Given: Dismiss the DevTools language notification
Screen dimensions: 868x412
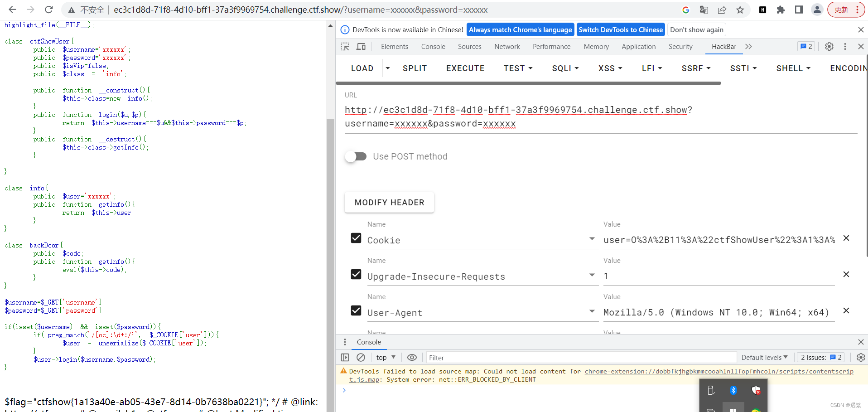Looking at the screenshot, I should pyautogui.click(x=861, y=29).
